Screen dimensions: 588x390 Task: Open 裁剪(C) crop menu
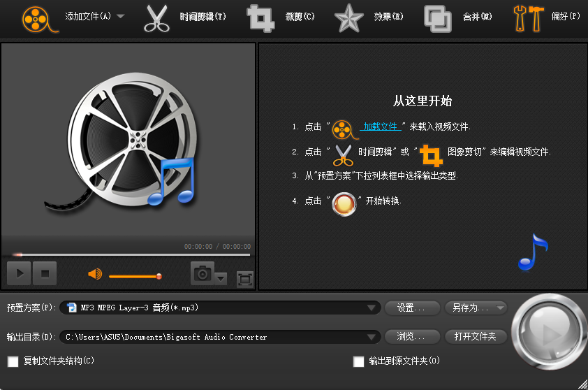(x=300, y=17)
